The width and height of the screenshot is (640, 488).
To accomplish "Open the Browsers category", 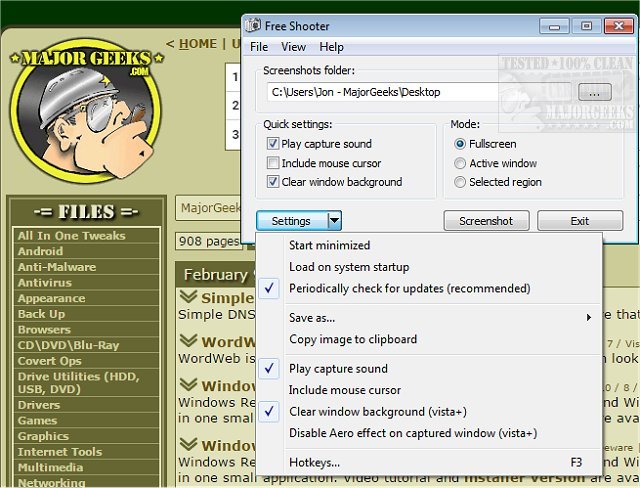I will click(x=86, y=329).
